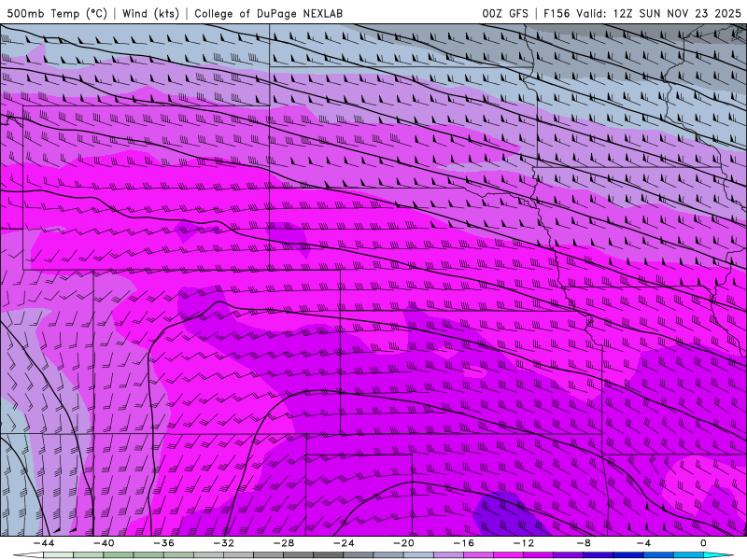Click the 0 colorbar label
Viewport: 747px width, 560px height.
point(704,543)
